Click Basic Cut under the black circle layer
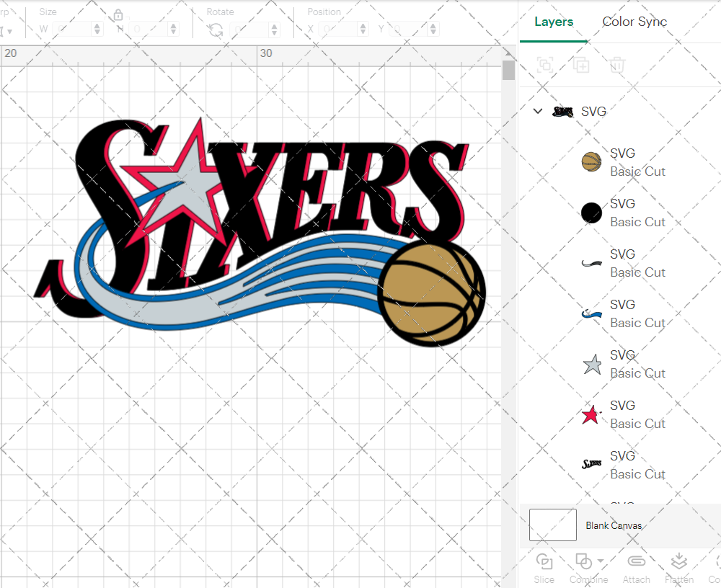Screen dimensions: 721x588 tap(637, 222)
